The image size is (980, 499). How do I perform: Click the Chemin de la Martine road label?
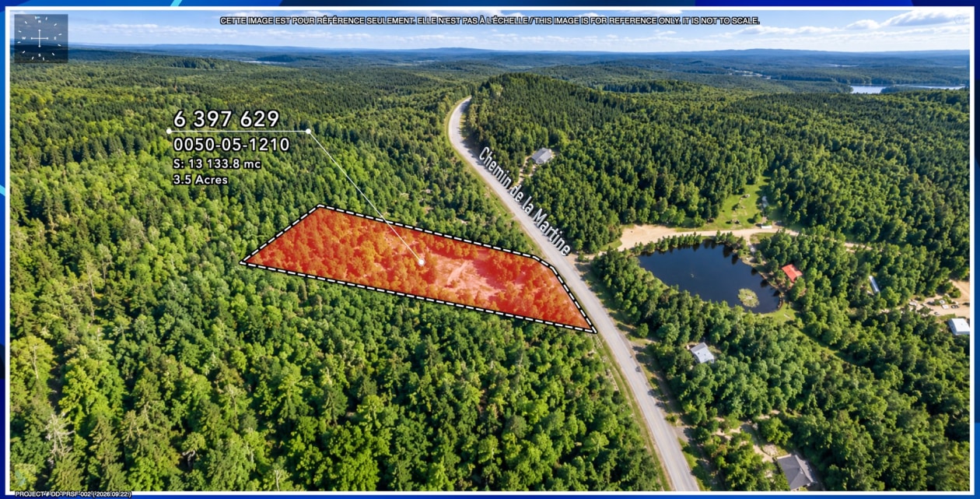pyautogui.click(x=524, y=200)
